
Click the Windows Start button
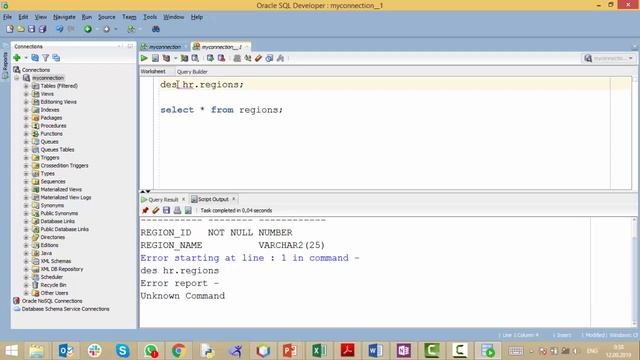pos(11,351)
